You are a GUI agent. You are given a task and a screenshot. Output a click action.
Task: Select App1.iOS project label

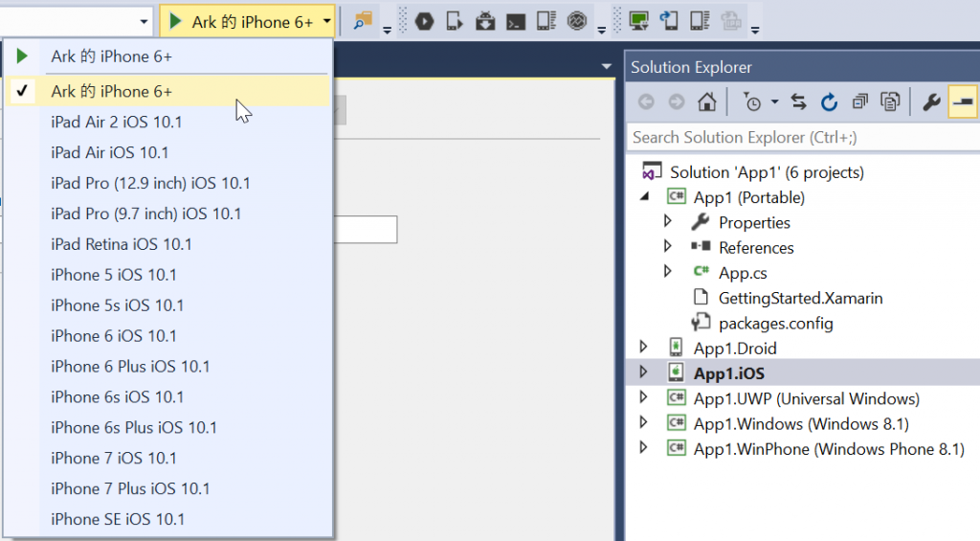pos(728,373)
